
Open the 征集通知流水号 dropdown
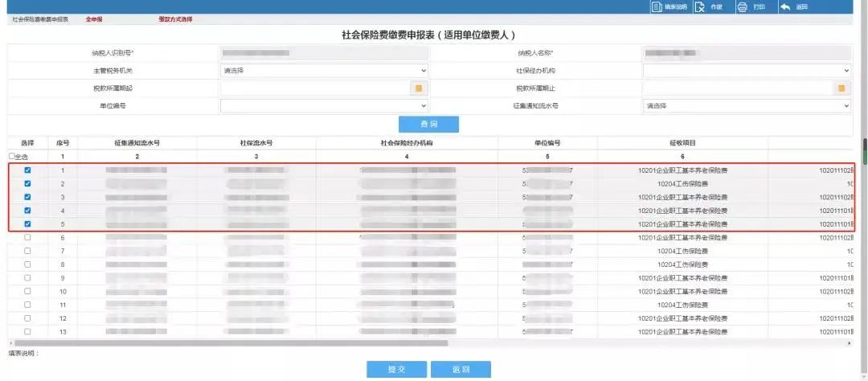point(746,106)
